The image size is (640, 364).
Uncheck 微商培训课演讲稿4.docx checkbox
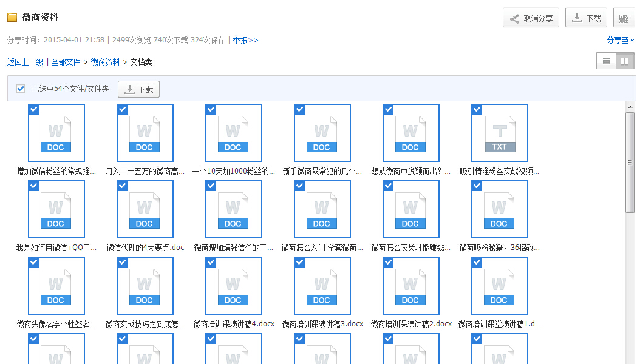211,262
